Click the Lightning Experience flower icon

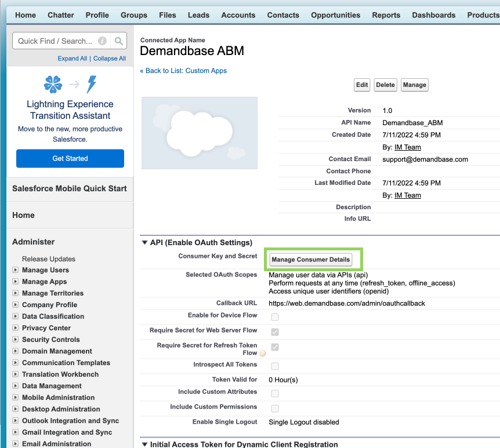click(x=53, y=85)
